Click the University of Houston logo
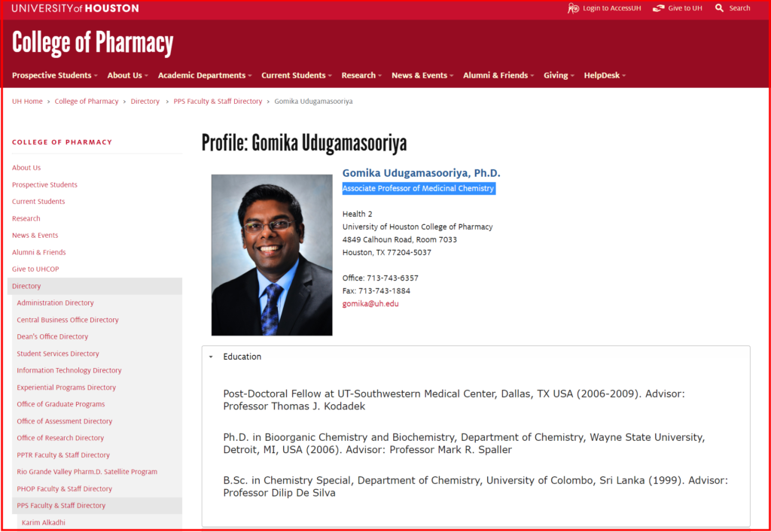The width and height of the screenshot is (771, 532). click(x=75, y=8)
